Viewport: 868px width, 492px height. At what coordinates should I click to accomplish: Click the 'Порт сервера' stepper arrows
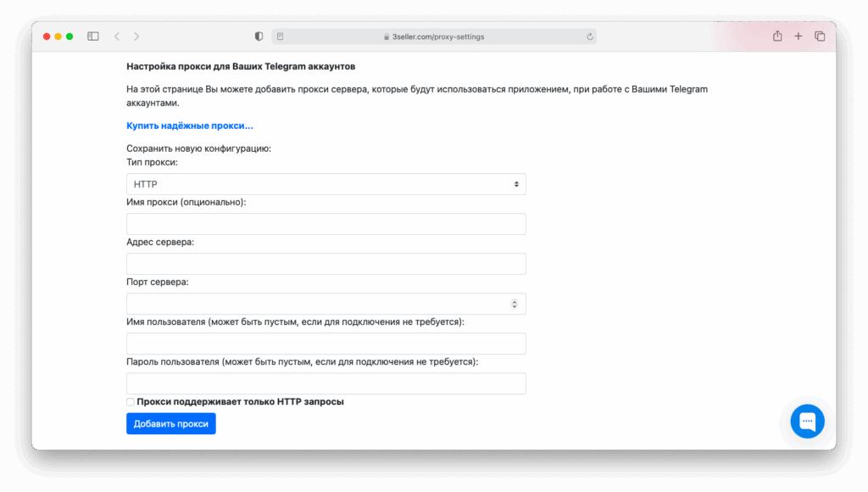coord(515,304)
